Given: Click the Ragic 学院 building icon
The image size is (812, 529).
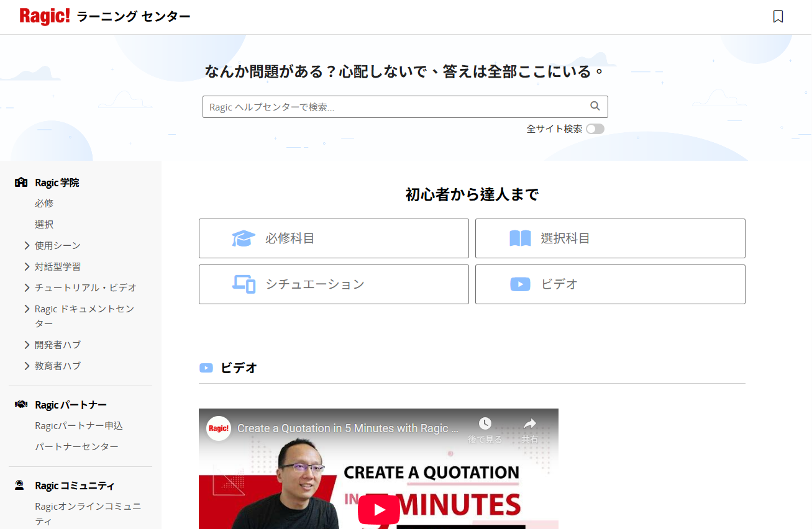Looking at the screenshot, I should pos(21,183).
